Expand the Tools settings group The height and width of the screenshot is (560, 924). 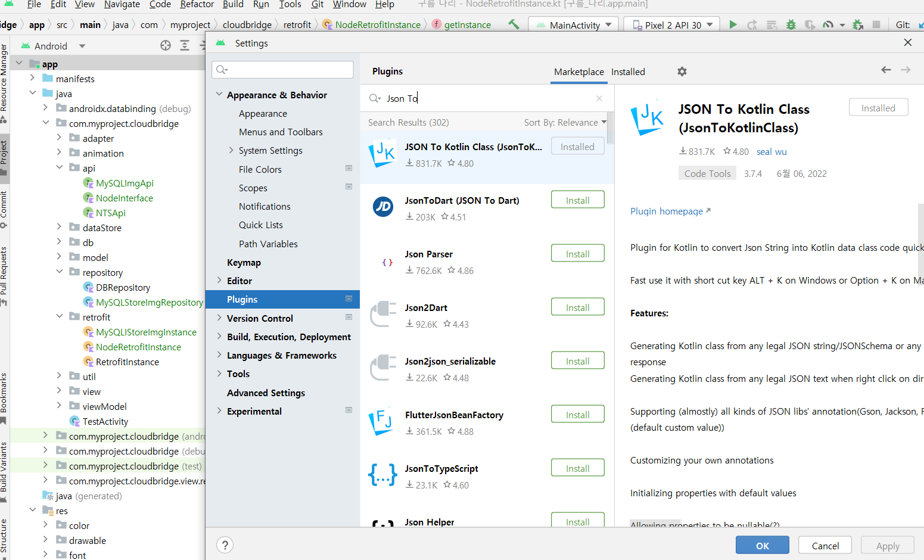(x=219, y=374)
